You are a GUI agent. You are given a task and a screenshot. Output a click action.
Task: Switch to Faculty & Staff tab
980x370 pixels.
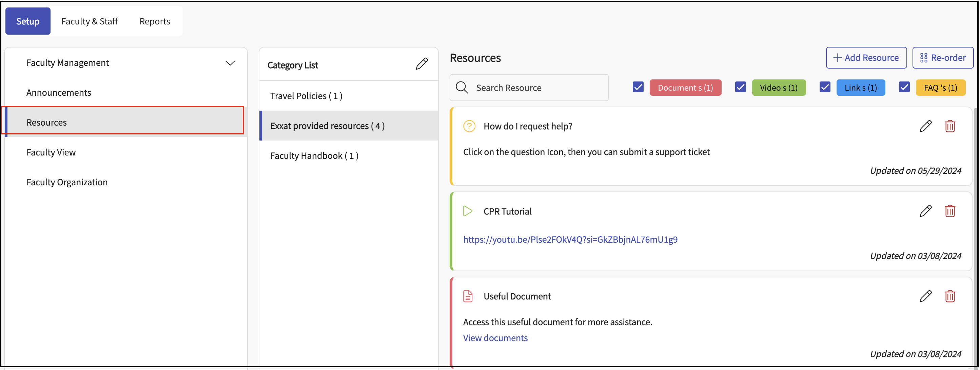coord(90,21)
